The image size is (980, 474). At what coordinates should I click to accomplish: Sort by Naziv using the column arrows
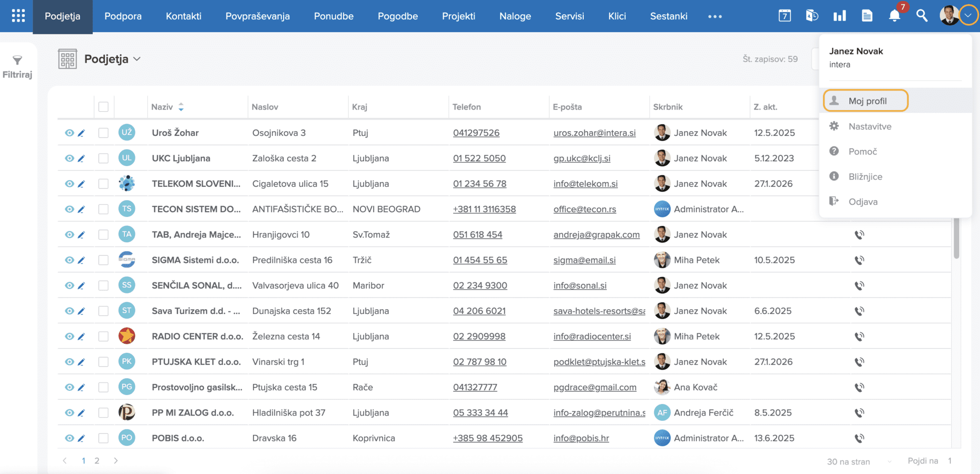181,107
